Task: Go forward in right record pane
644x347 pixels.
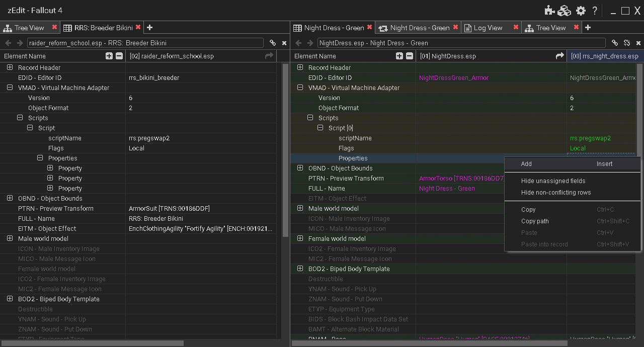Action: pos(310,43)
